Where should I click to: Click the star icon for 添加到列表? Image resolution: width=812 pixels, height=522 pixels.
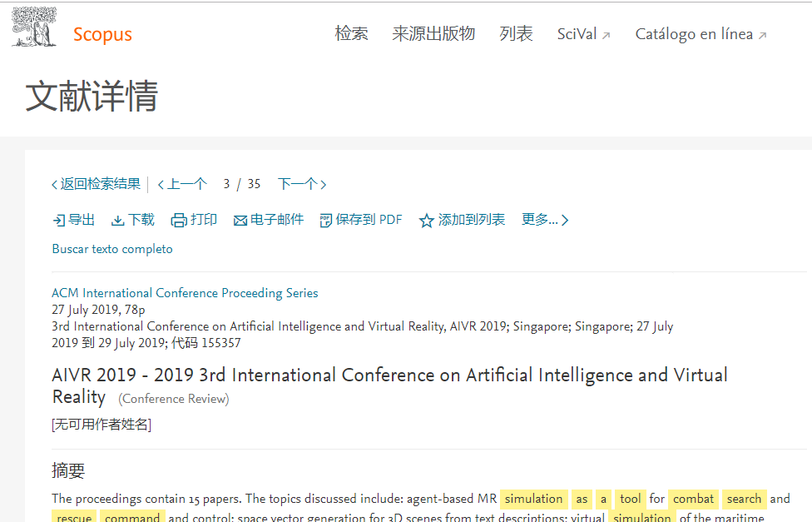(x=426, y=221)
